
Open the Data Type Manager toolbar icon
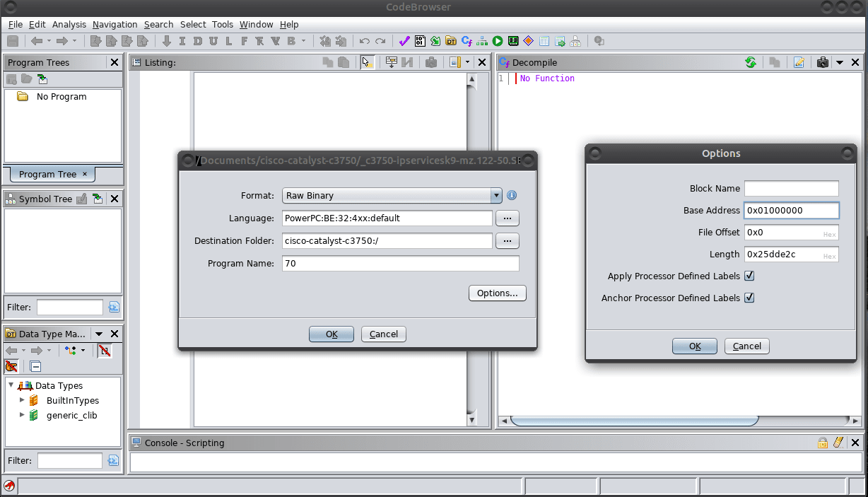click(450, 41)
